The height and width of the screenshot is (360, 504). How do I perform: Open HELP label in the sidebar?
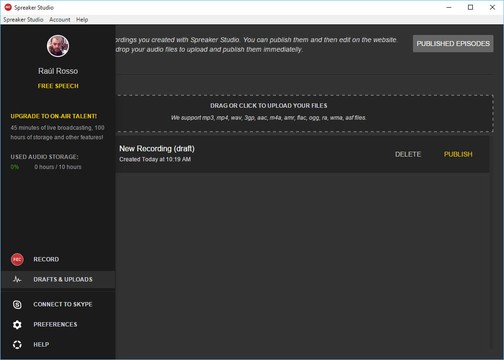pyautogui.click(x=41, y=344)
